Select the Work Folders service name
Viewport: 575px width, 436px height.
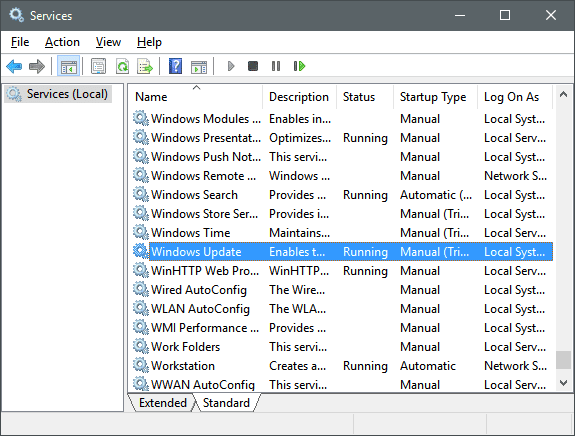click(186, 347)
